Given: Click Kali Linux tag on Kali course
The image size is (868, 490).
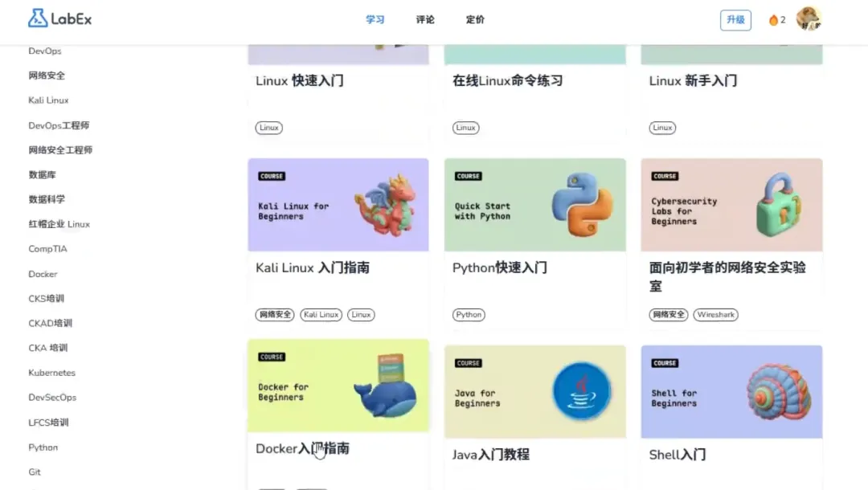Looking at the screenshot, I should (x=321, y=315).
